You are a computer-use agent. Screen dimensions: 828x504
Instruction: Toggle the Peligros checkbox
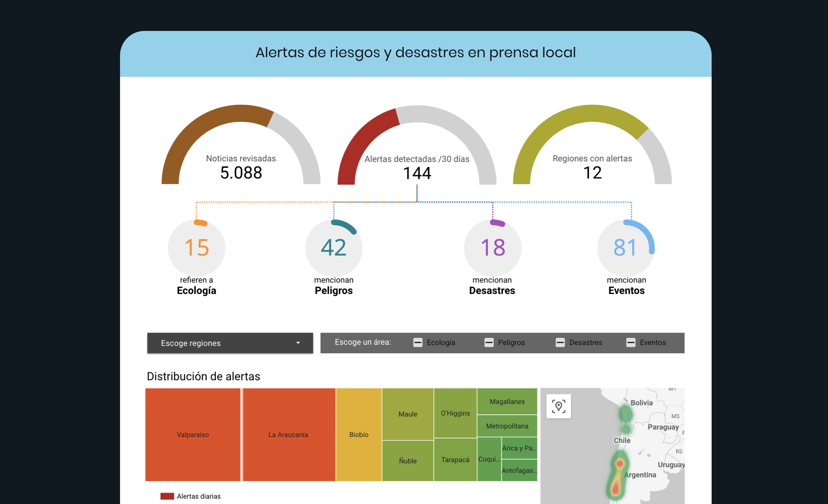489,343
